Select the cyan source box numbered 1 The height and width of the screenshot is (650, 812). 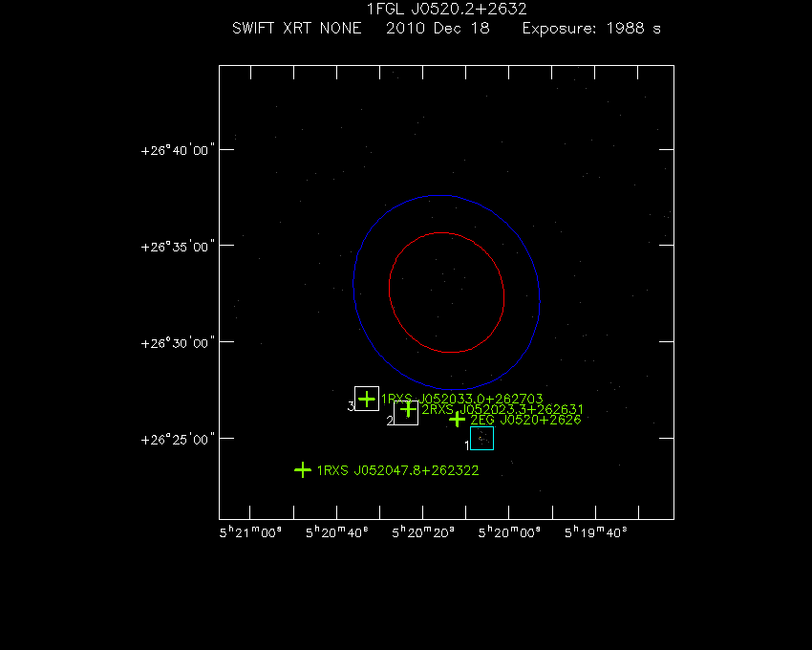tap(481, 439)
